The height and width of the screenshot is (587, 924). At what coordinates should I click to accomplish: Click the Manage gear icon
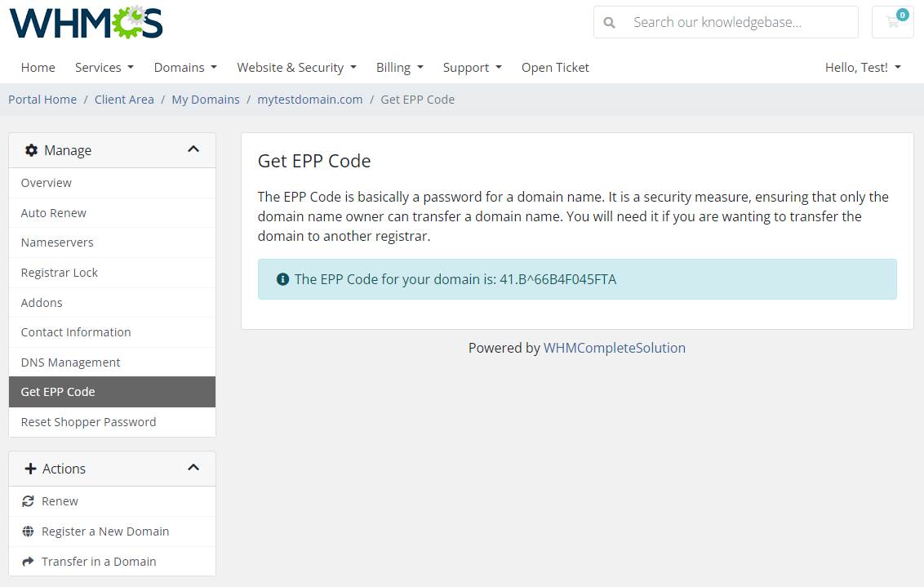coord(31,150)
